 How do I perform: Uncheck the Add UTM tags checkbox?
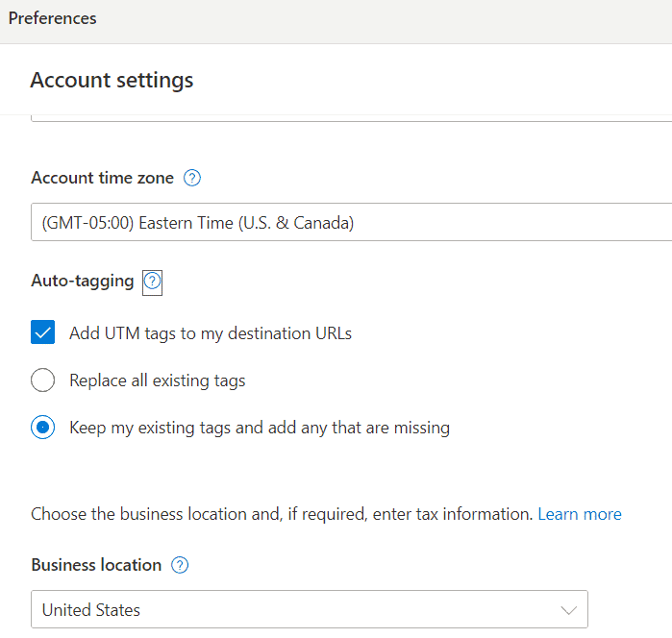coord(42,333)
